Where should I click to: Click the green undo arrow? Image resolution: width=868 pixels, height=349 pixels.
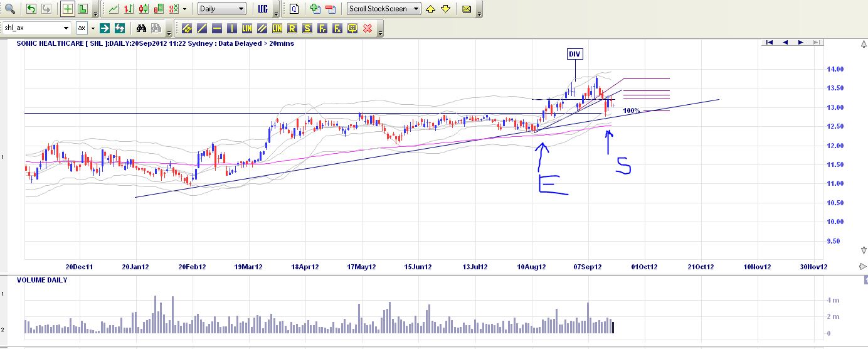tap(32, 9)
